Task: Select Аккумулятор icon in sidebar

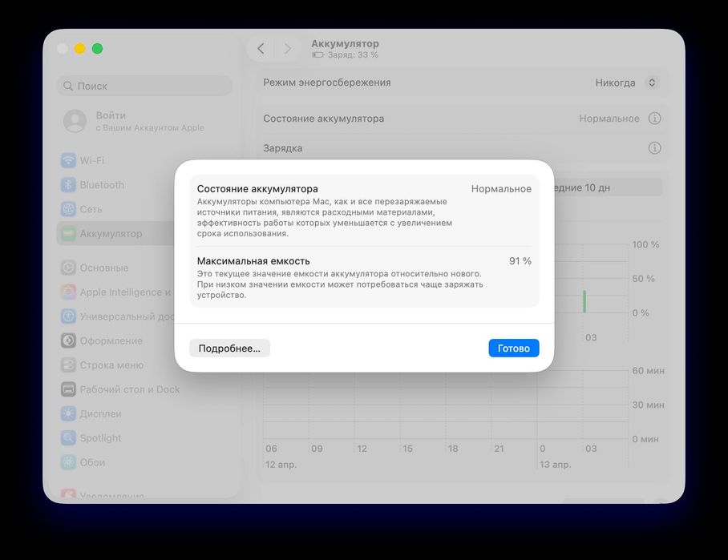Action: 68,233
